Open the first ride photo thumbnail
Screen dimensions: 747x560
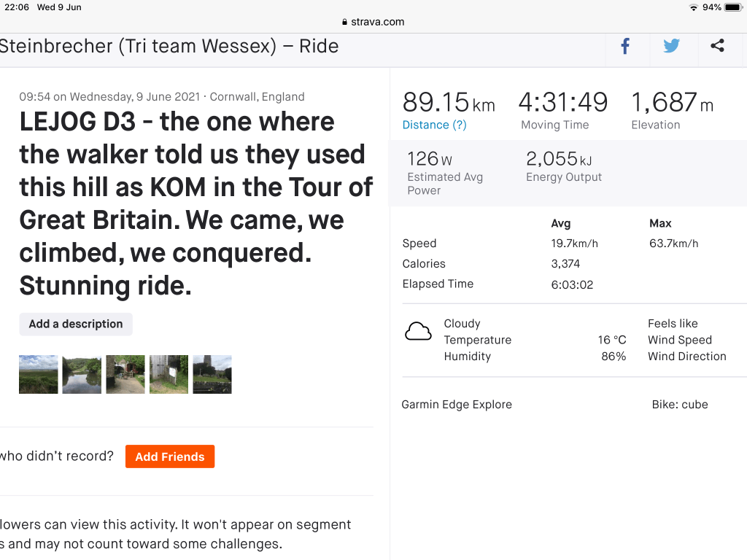39,374
